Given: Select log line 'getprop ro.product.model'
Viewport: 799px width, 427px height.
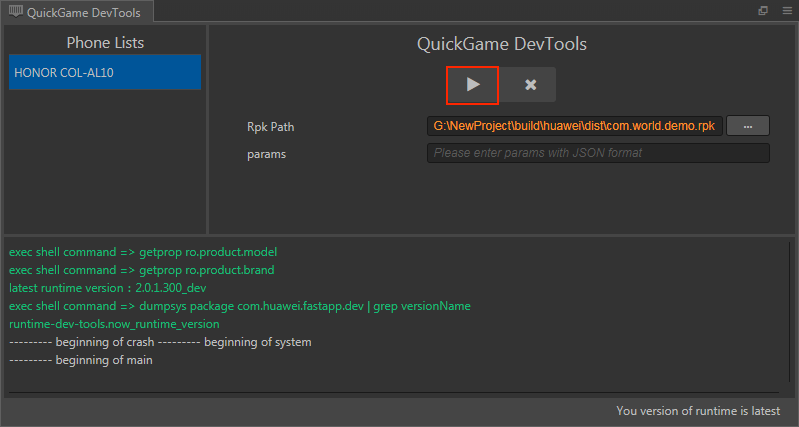Looking at the screenshot, I should (143, 252).
